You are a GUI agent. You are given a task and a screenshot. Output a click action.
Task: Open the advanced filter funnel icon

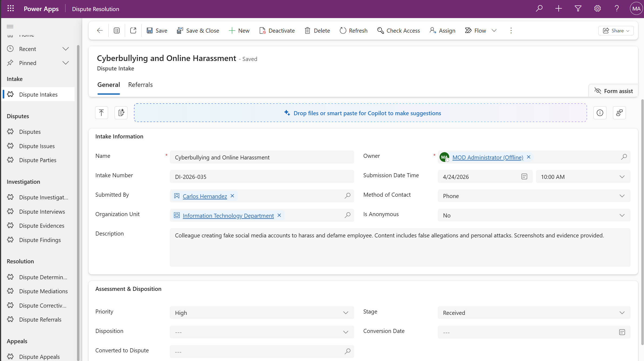tap(578, 9)
